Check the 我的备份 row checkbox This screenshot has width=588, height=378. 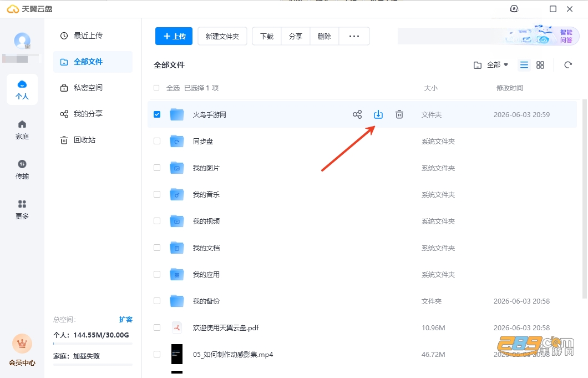pos(157,301)
